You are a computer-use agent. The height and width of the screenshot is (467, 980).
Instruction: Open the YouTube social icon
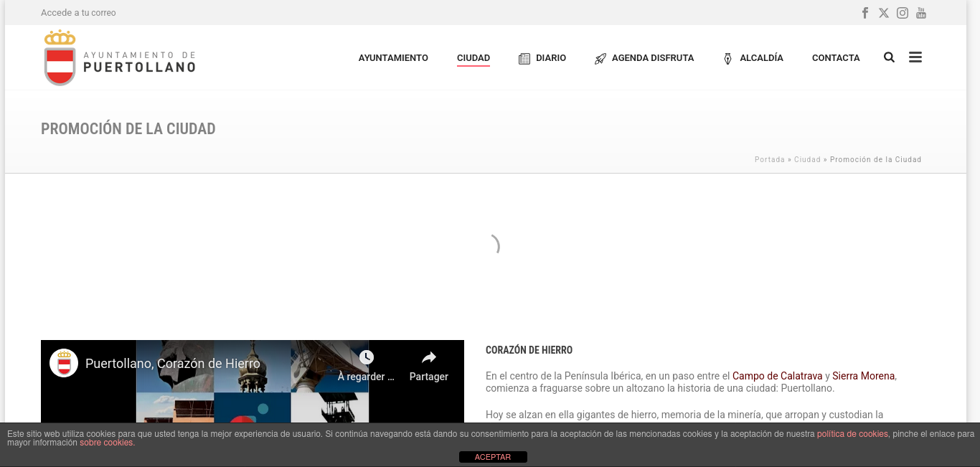point(921,13)
